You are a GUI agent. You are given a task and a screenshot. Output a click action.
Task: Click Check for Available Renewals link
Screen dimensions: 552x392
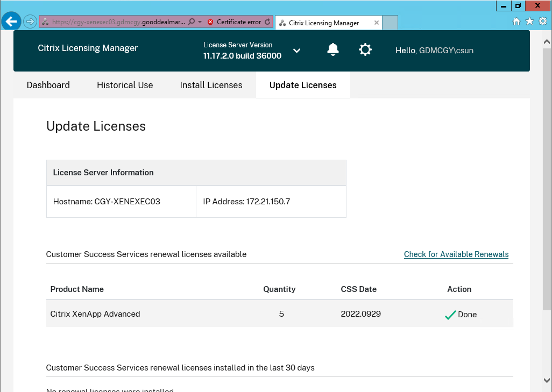pyautogui.click(x=456, y=254)
